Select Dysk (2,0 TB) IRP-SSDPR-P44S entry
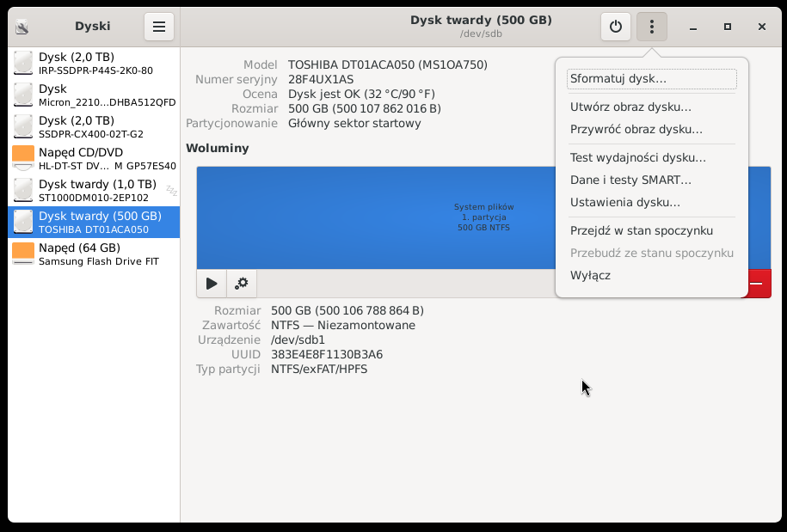The width and height of the screenshot is (787, 532). [94, 64]
